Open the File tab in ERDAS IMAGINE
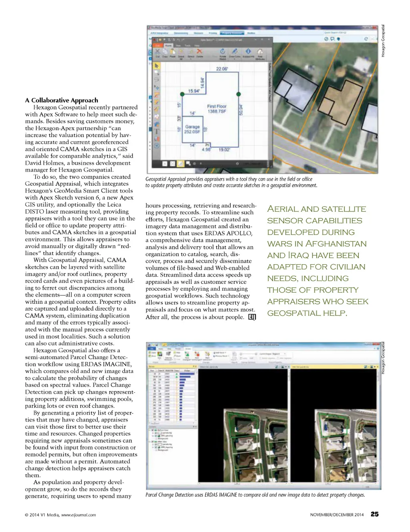The image size is (410, 532). pyautogui.click(x=152, y=349)
